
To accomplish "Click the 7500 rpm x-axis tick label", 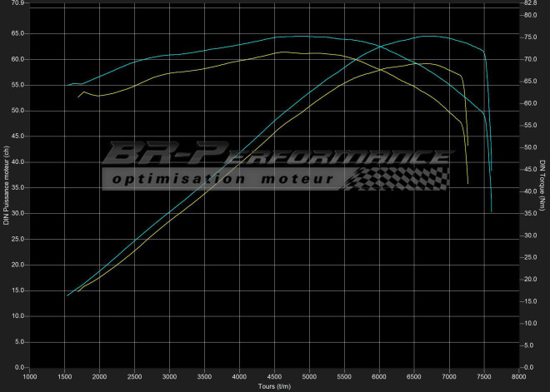I will (484, 377).
